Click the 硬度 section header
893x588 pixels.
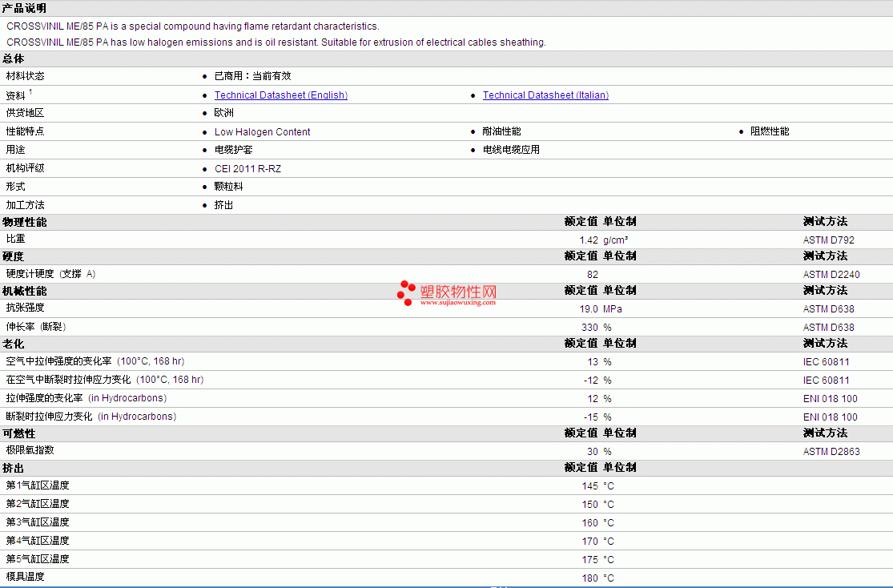14,256
